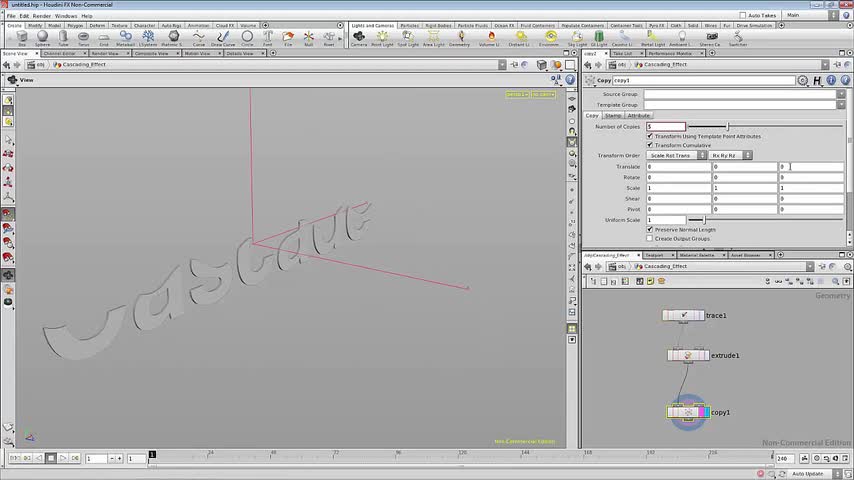This screenshot has height=480, width=854.
Task: Activate the Draw Curve tool
Action: tap(223, 38)
